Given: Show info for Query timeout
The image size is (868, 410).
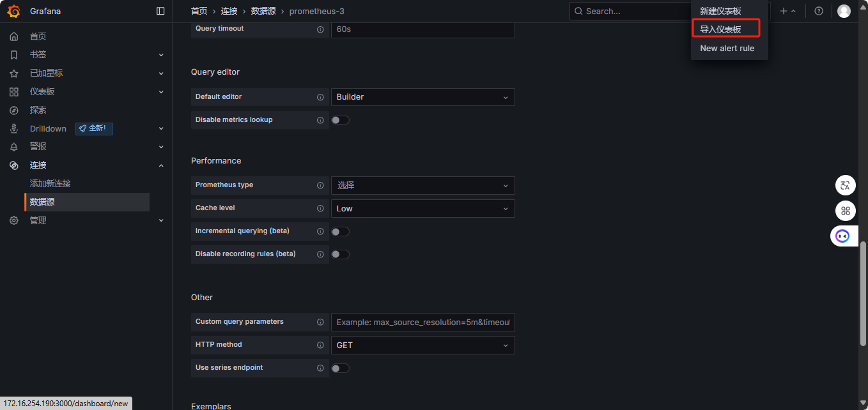Looking at the screenshot, I should pos(320,29).
